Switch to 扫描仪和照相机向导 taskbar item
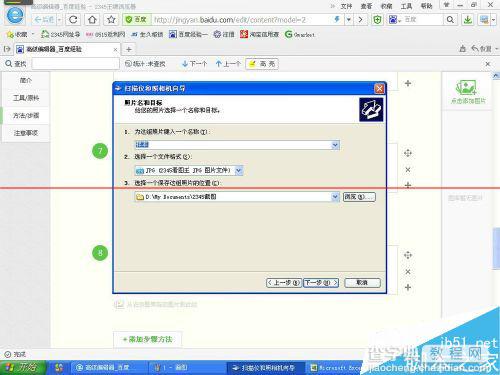The width and height of the screenshot is (500, 375). click(265, 368)
